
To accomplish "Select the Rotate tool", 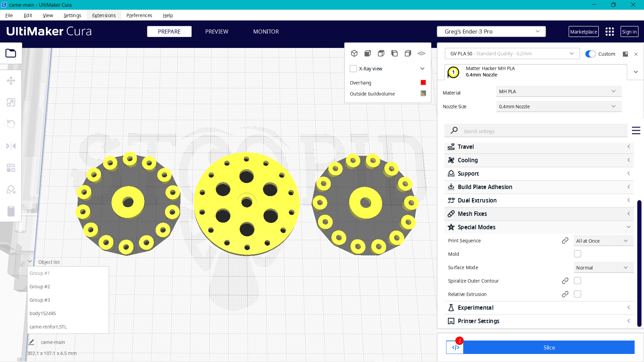I will [x=11, y=124].
